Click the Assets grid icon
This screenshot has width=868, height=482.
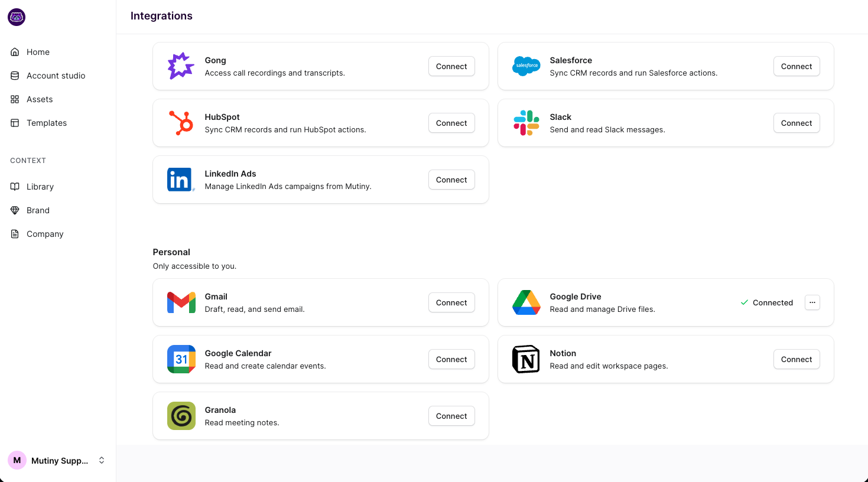(15, 99)
